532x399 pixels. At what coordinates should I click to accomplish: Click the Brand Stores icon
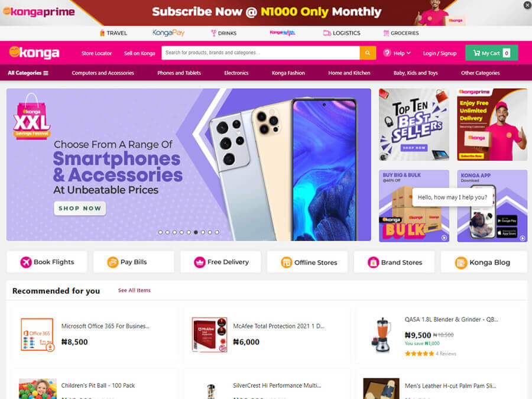pos(373,262)
